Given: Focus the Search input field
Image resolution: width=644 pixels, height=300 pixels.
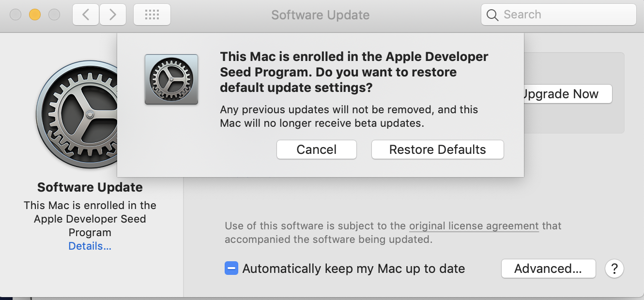Looking at the screenshot, I should click(x=559, y=15).
